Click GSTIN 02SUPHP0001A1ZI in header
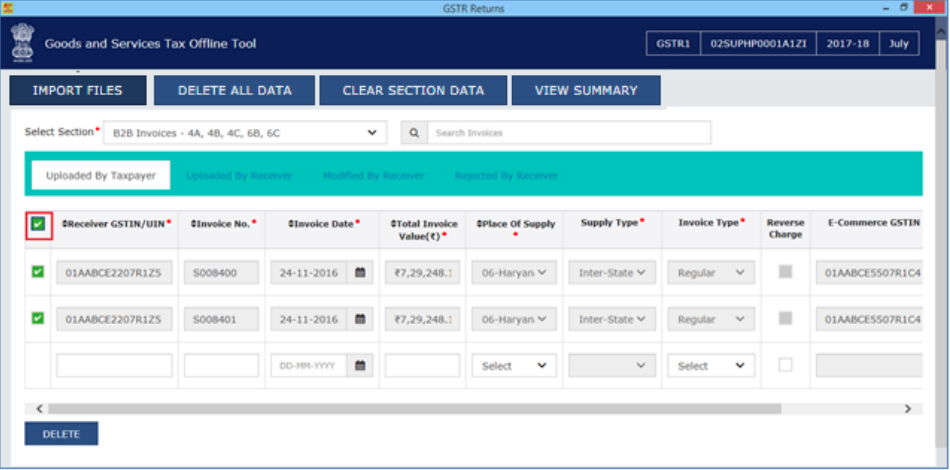Viewport: 950px width, 470px height. click(759, 44)
